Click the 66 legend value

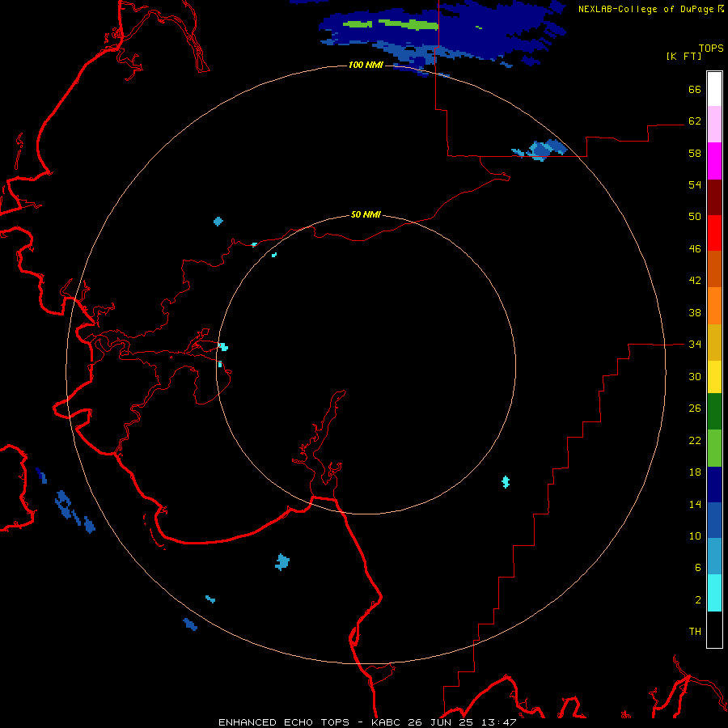[695, 90]
